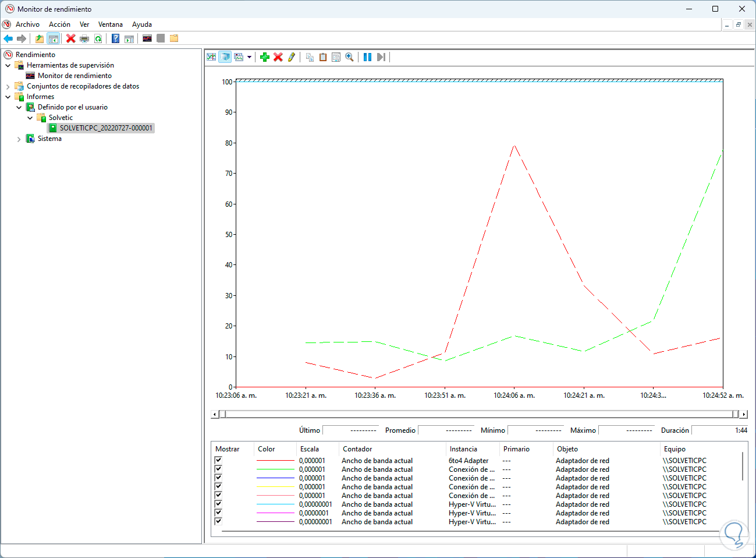Click the Contador column header
Viewport: 756px width, 558px height.
(357, 449)
